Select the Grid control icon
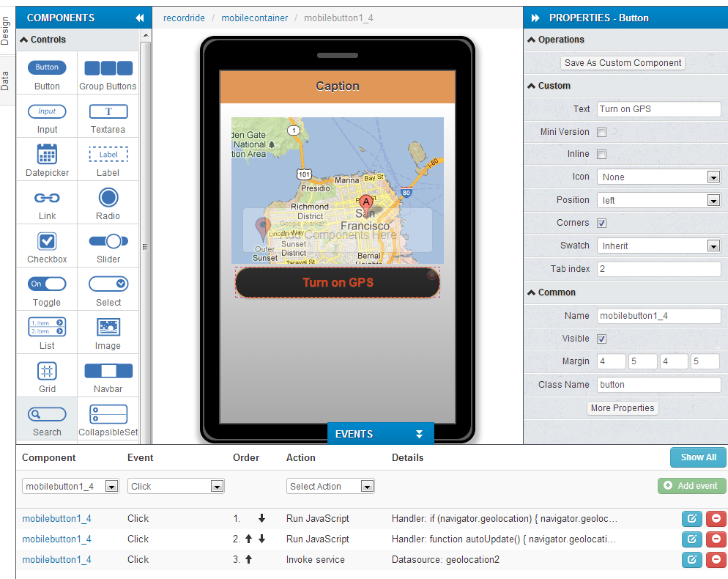Image resolution: width=728 pixels, height=579 pixels. pos(47,371)
